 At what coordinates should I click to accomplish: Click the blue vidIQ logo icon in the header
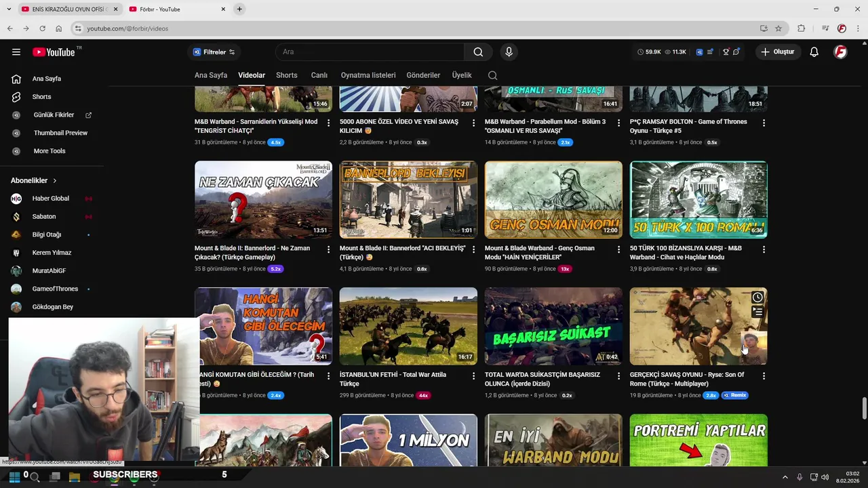(699, 52)
